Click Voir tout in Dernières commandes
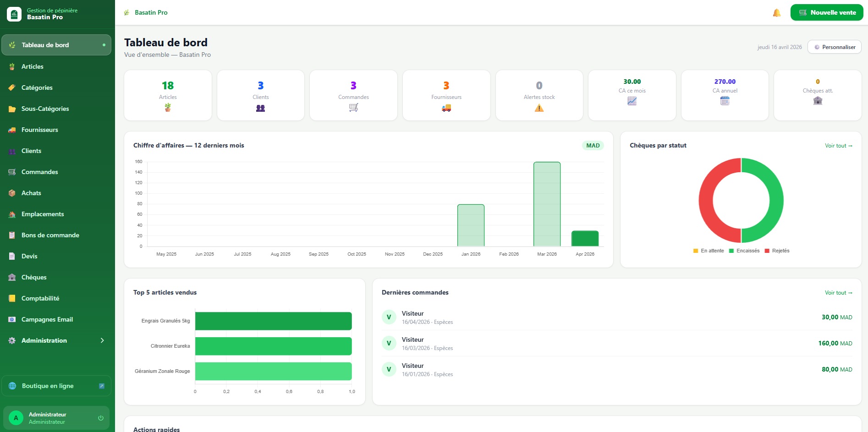 pos(838,293)
